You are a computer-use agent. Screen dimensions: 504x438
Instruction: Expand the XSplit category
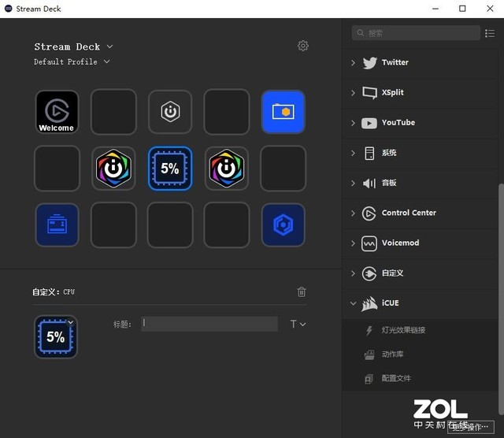pos(353,93)
